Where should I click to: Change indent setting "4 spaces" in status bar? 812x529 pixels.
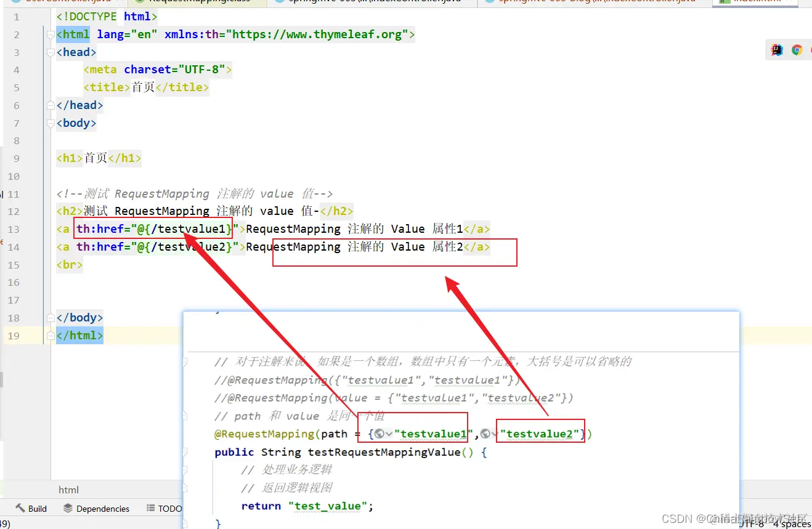pos(792,524)
